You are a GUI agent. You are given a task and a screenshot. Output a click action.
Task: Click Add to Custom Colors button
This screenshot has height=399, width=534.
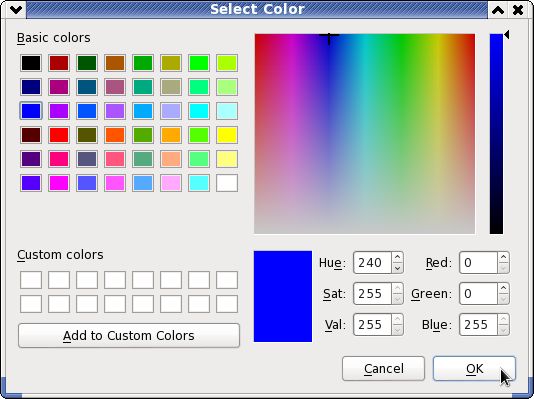point(129,336)
